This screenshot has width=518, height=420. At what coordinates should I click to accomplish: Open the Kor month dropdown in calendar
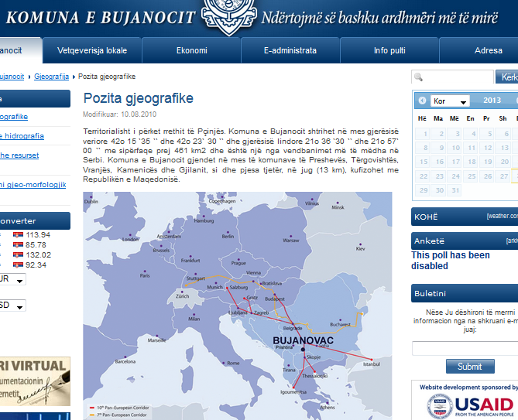451,101
